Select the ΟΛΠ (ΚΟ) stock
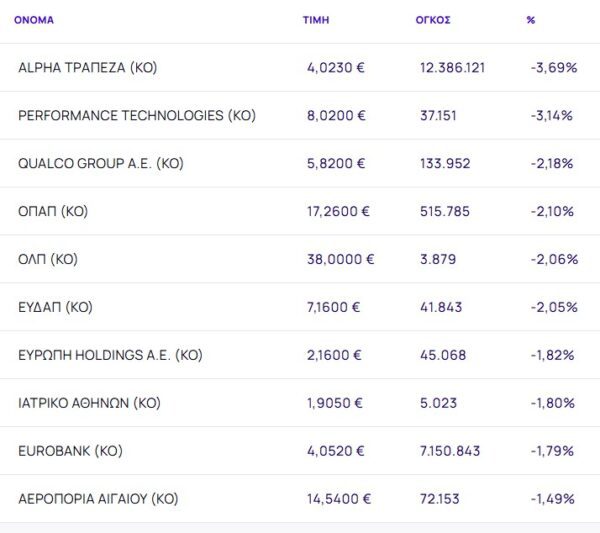 [x=48, y=259]
